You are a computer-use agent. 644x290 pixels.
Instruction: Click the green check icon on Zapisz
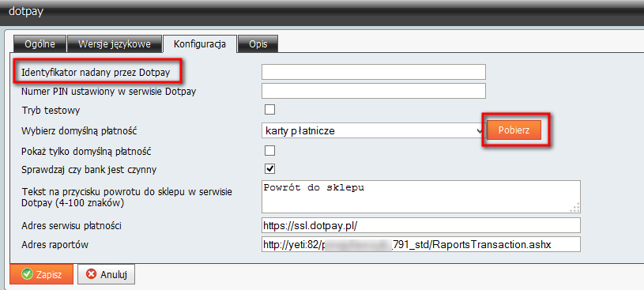tap(27, 275)
